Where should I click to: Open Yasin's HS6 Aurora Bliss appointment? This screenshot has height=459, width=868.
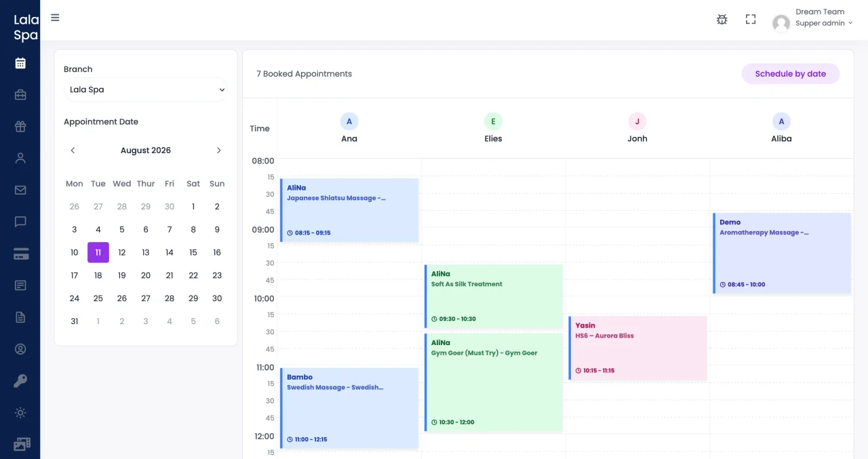(x=637, y=348)
